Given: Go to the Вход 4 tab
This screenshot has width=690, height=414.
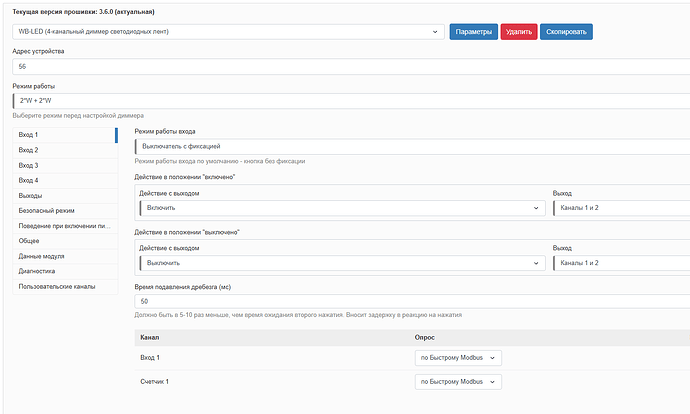Looking at the screenshot, I should tap(64, 180).
